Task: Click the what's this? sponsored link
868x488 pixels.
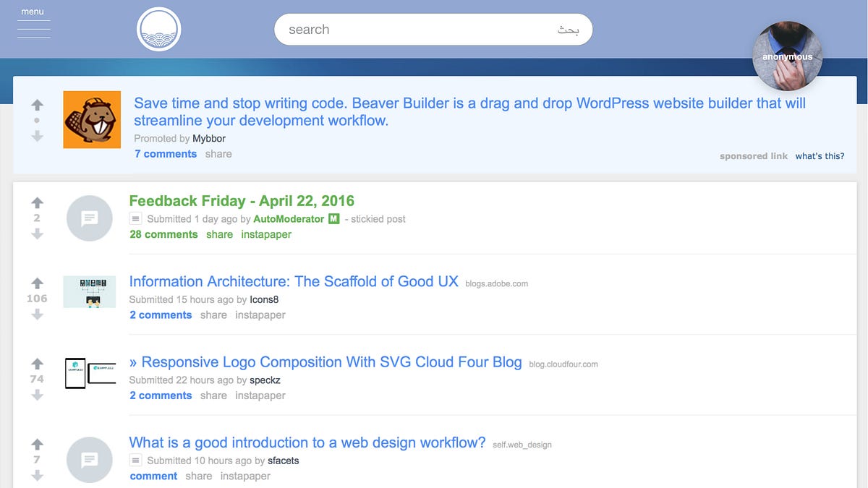Action: point(820,156)
